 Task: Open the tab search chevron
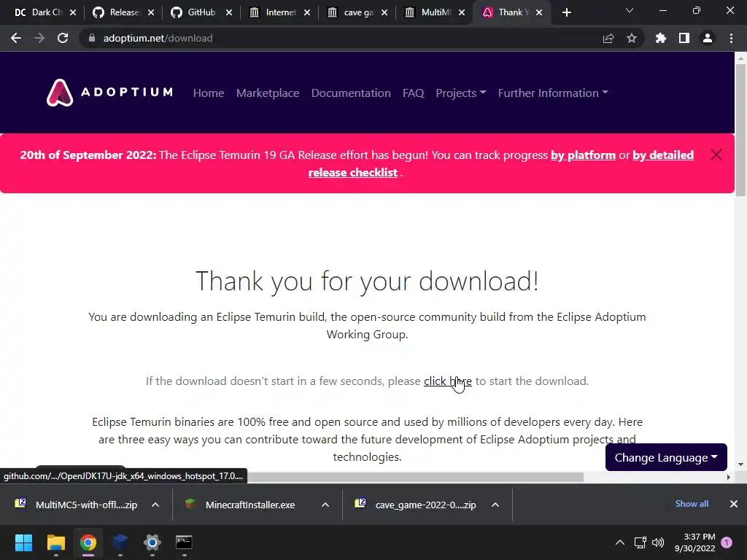(630, 10)
